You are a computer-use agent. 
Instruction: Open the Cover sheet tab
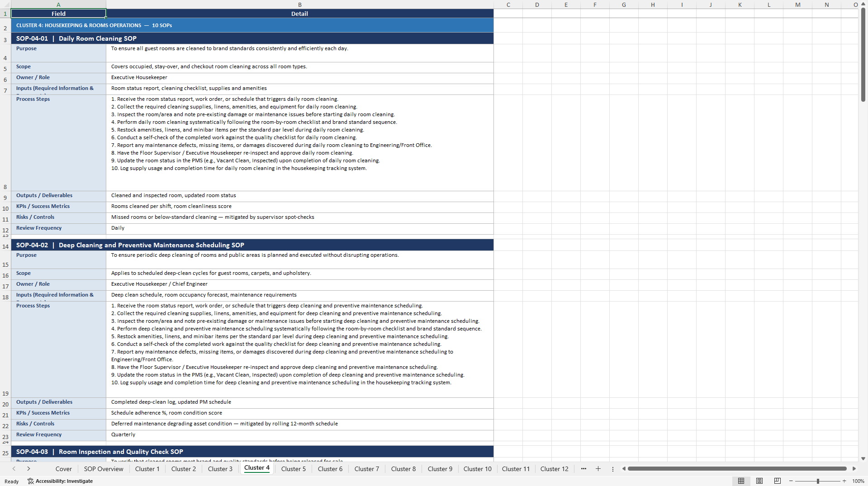[x=64, y=469]
